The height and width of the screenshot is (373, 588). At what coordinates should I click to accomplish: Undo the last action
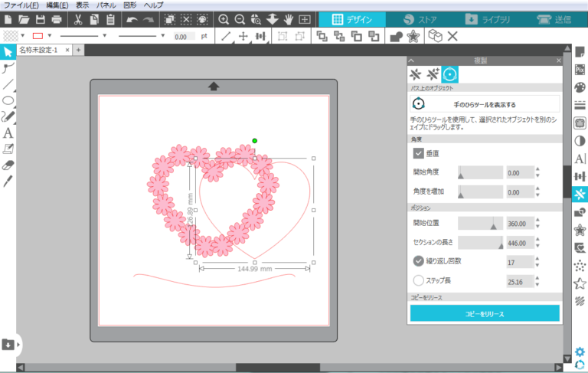132,19
